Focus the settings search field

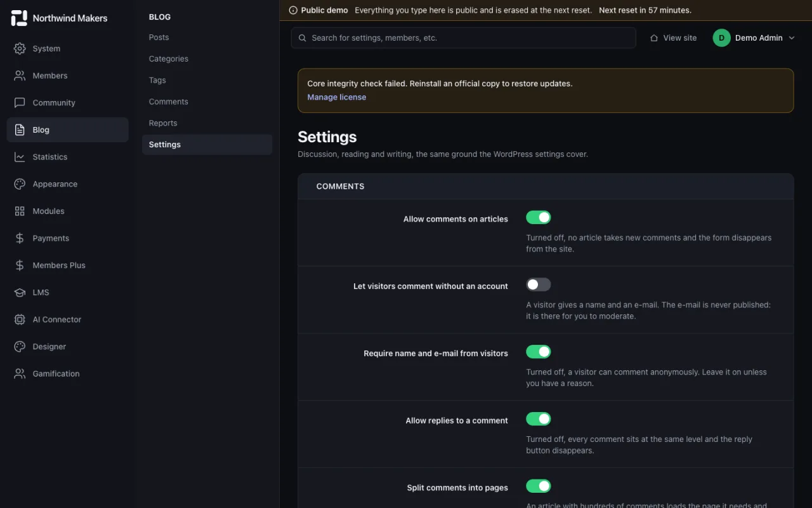(464, 37)
